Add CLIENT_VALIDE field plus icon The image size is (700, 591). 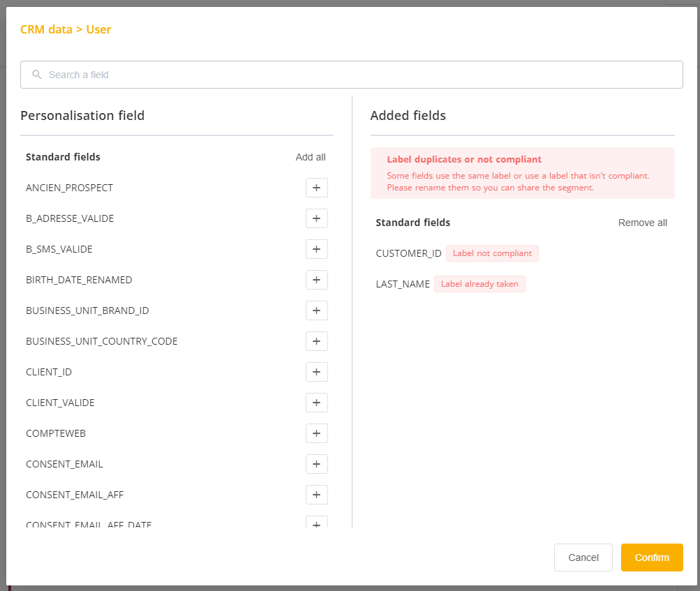(x=317, y=403)
